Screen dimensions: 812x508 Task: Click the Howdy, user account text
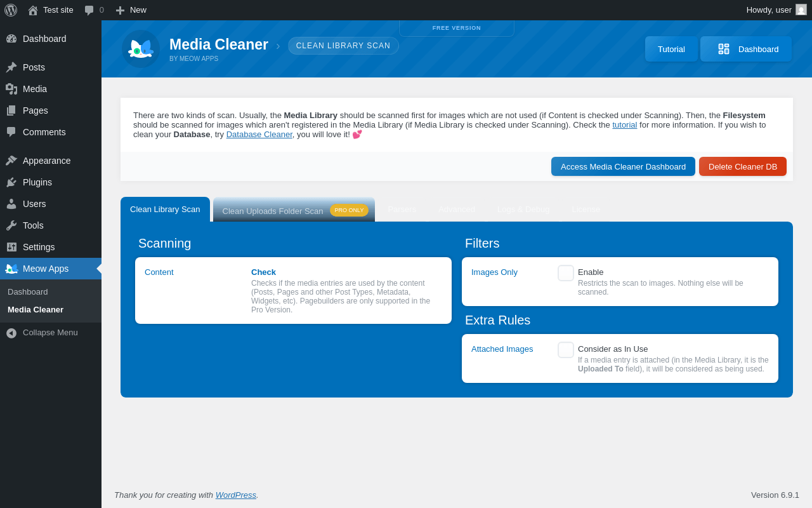click(x=769, y=10)
